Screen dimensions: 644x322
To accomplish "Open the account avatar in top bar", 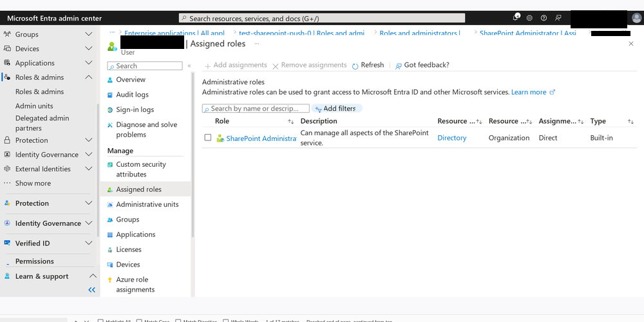I will pyautogui.click(x=637, y=19).
